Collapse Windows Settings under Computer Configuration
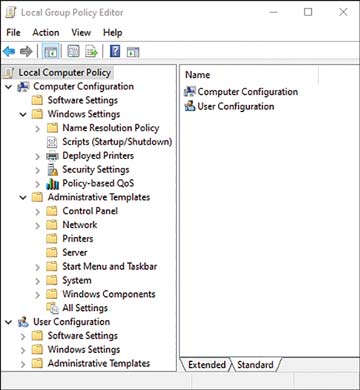Screen dimensions: 360x390 coord(23,115)
